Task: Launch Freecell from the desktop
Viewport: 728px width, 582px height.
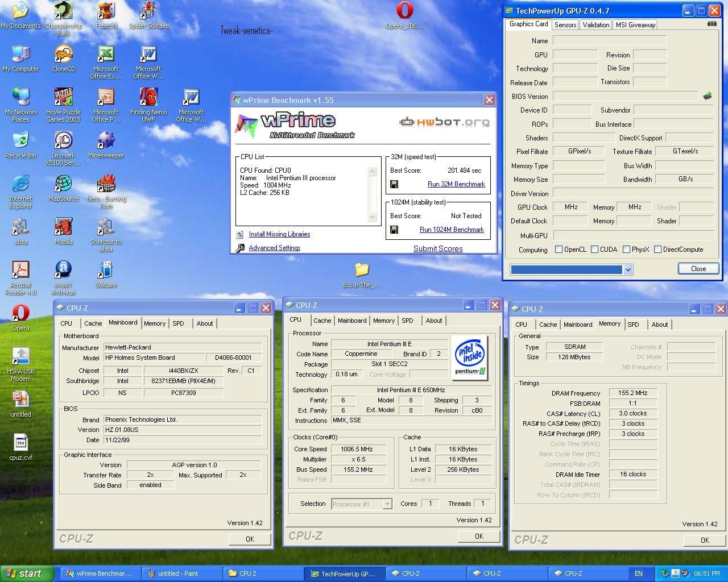Action: [x=106, y=15]
